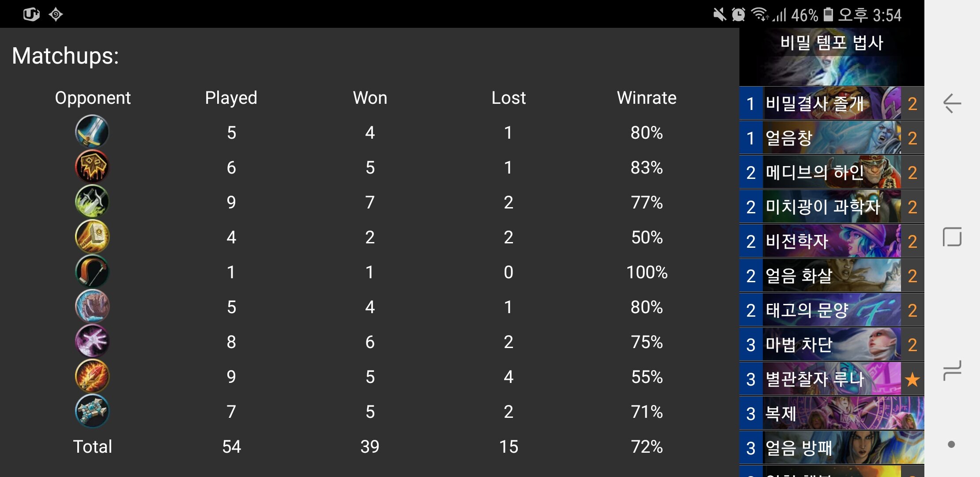Screen dimensions: 980x477
Task: Tap the Hunter bow opponent icon
Action: click(92, 271)
